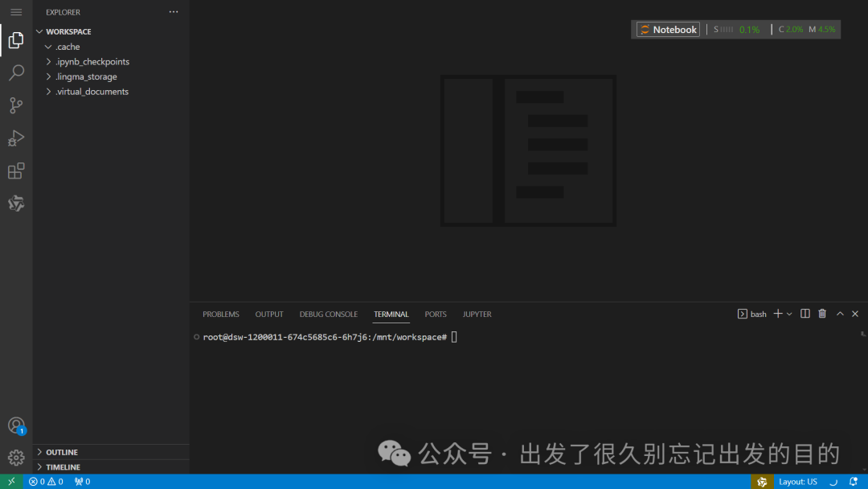Open the Search view in the activity bar
Viewport: 868px width, 489px height.
pyautogui.click(x=16, y=72)
